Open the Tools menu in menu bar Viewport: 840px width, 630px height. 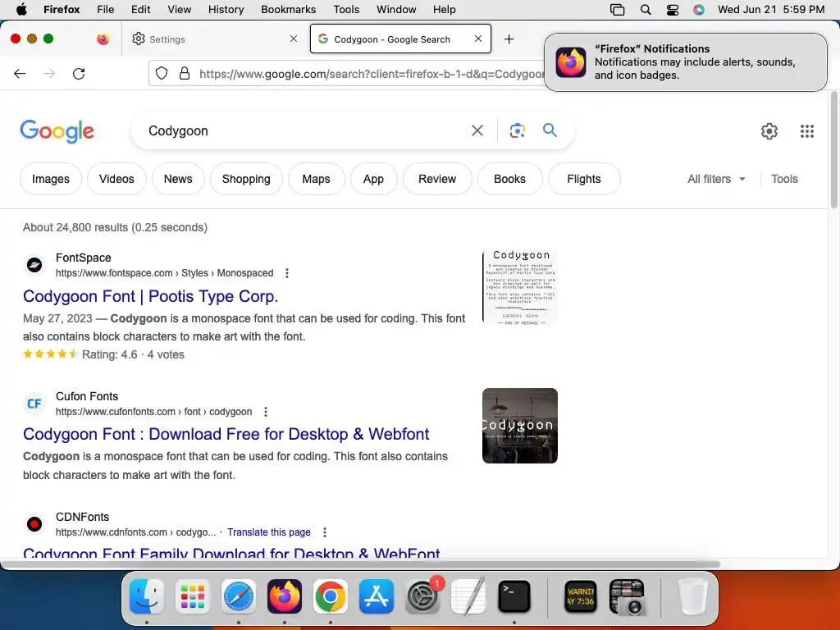pyautogui.click(x=346, y=9)
